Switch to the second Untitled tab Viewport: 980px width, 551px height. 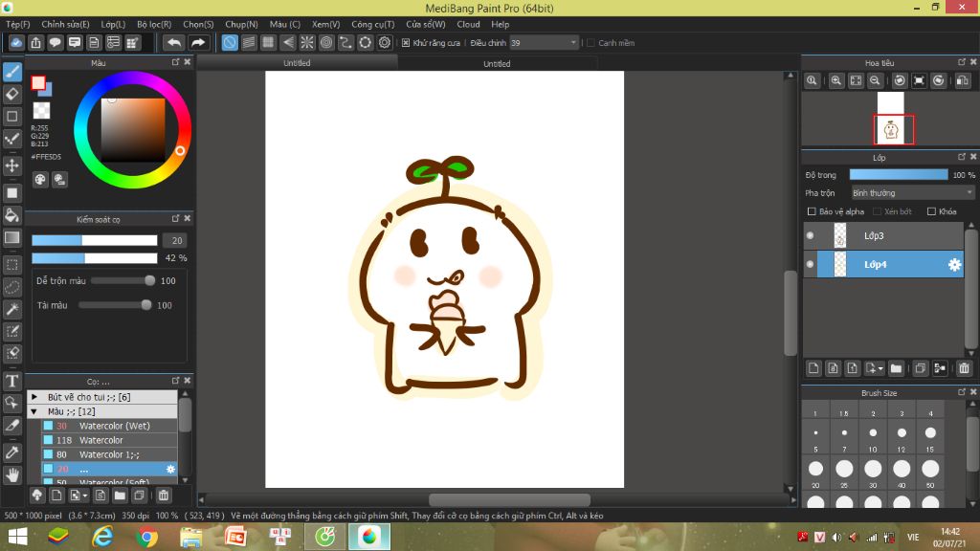pos(497,63)
